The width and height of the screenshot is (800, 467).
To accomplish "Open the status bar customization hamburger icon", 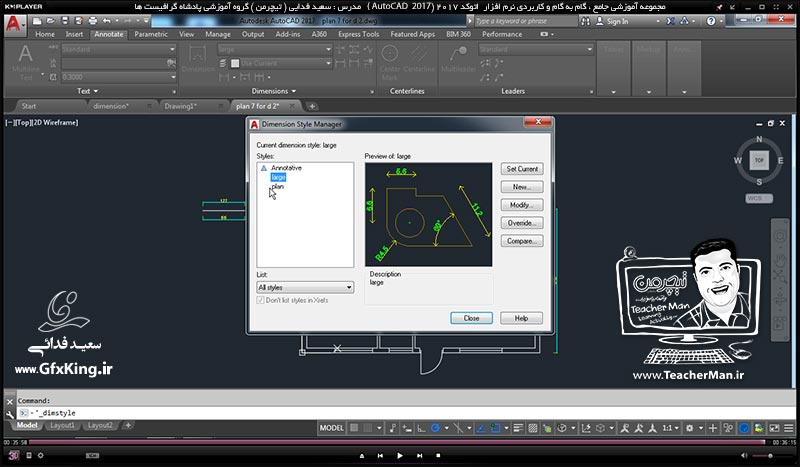I will coord(789,428).
